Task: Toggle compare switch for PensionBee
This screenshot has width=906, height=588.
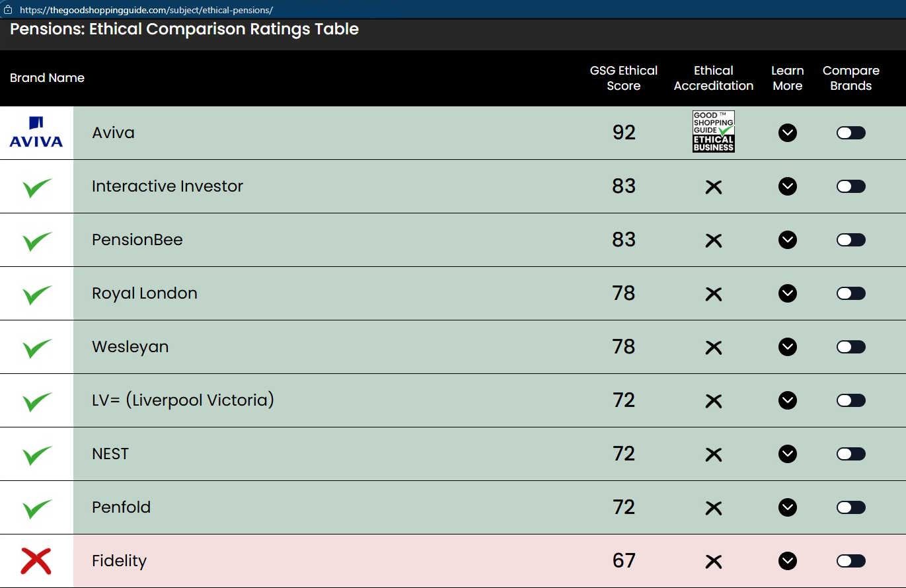Action: click(850, 240)
